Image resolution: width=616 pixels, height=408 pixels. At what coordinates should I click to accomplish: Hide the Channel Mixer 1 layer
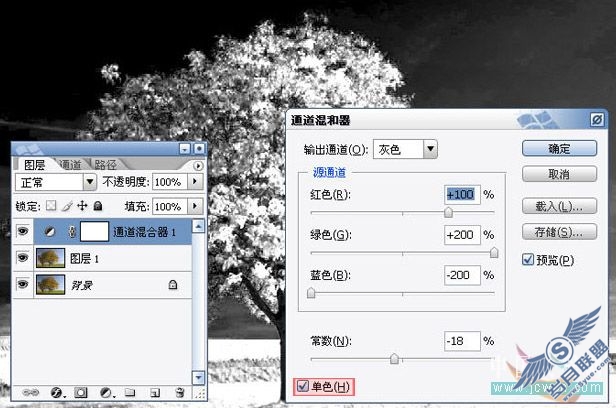pos(23,231)
